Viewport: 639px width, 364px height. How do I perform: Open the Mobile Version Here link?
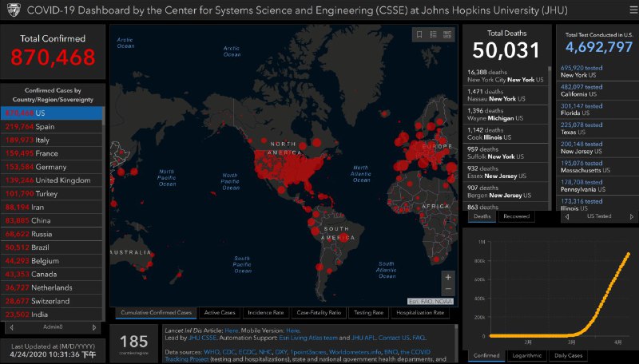[292, 330]
